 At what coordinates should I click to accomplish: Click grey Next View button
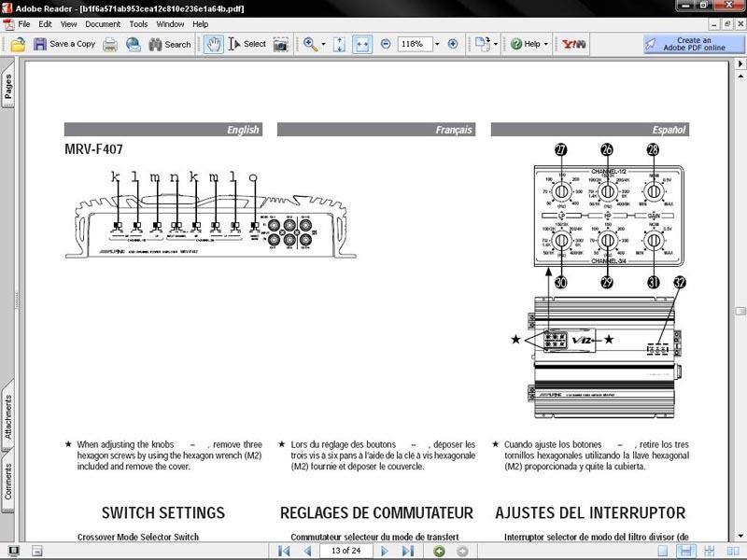[x=462, y=551]
